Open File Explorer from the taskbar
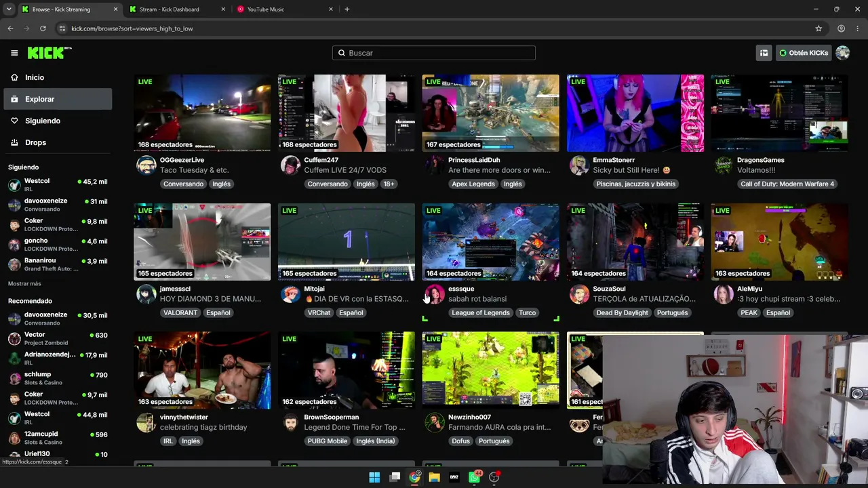The height and width of the screenshot is (488, 868). [x=435, y=477]
